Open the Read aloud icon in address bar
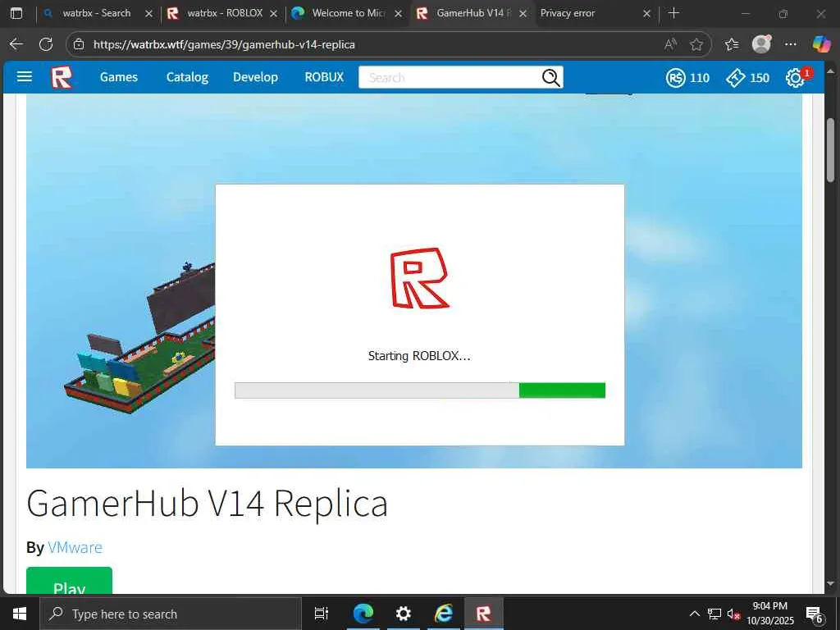 point(670,44)
